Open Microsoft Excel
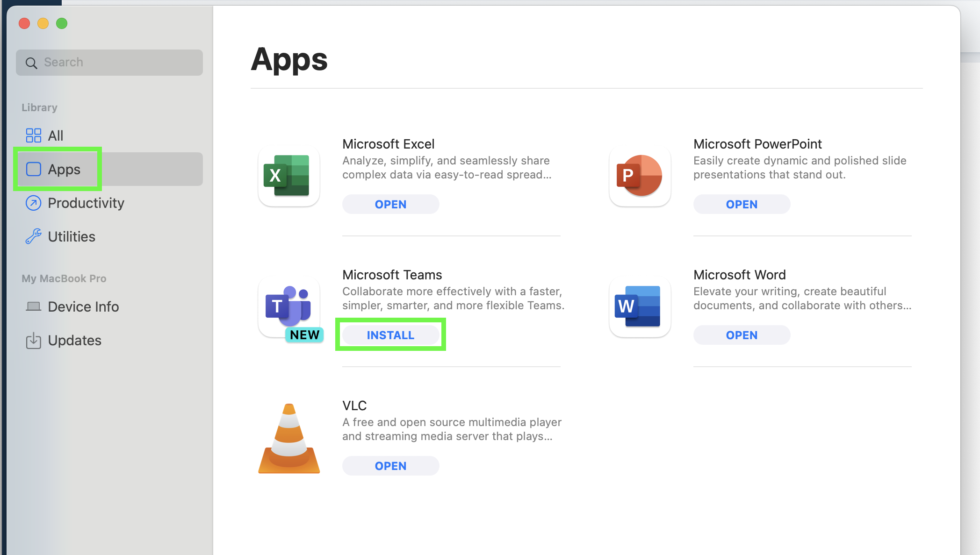This screenshot has width=980, height=555. pyautogui.click(x=390, y=204)
